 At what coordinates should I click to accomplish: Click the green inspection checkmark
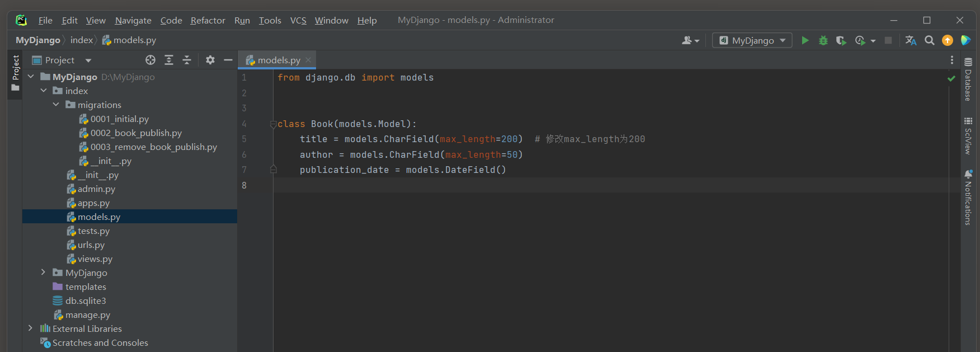951,78
